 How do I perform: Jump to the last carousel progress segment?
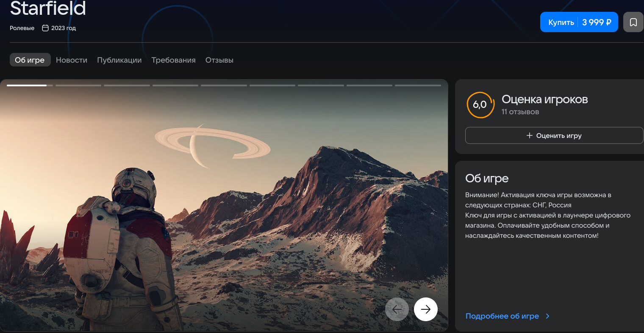pos(418,85)
